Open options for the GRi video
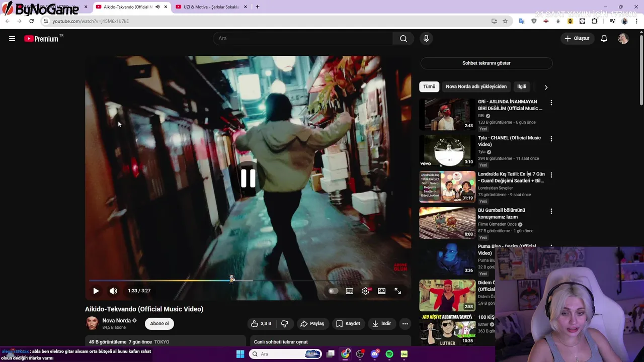 point(551,103)
